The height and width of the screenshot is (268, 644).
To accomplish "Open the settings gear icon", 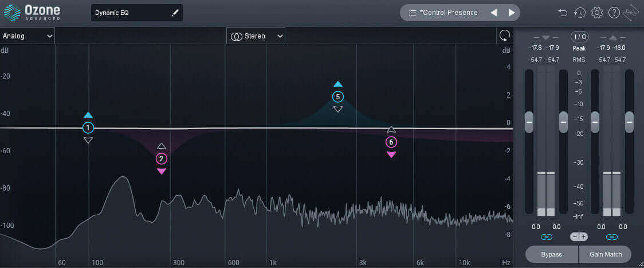I will pyautogui.click(x=597, y=13).
